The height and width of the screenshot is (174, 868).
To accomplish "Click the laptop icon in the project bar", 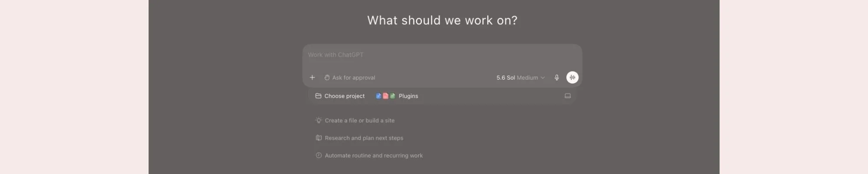I will (567, 96).
